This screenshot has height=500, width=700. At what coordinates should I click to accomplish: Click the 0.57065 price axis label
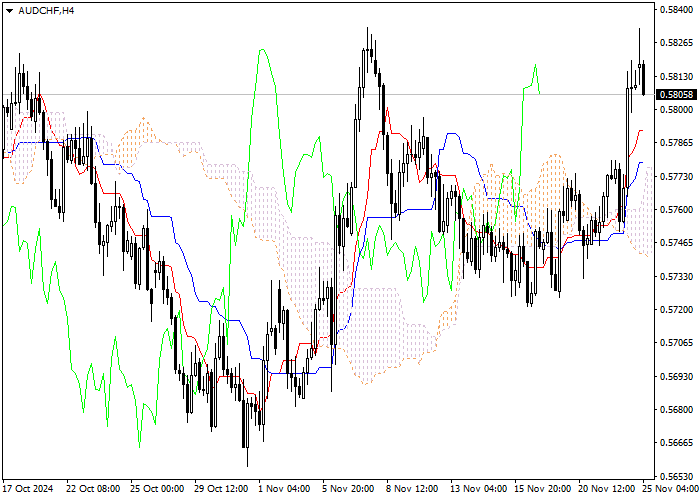676,343
